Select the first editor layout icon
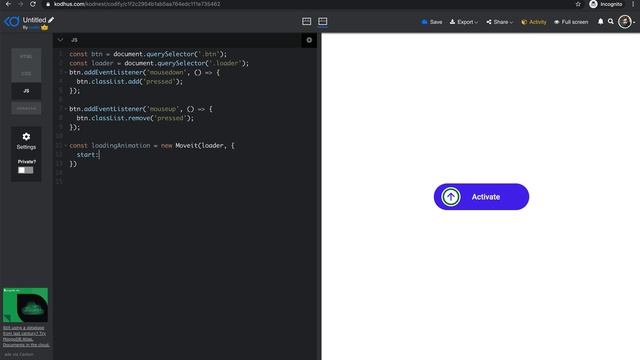Screen dimensions: 640x360 (307, 22)
